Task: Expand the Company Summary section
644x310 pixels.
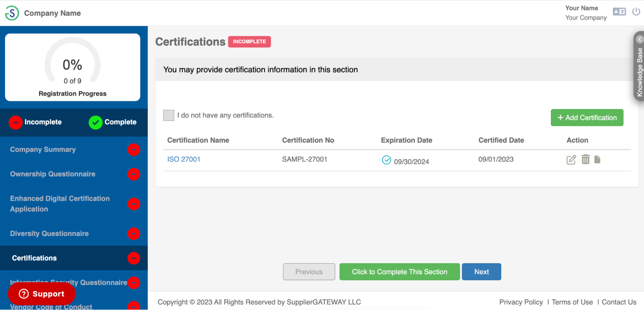Action: pos(43,149)
